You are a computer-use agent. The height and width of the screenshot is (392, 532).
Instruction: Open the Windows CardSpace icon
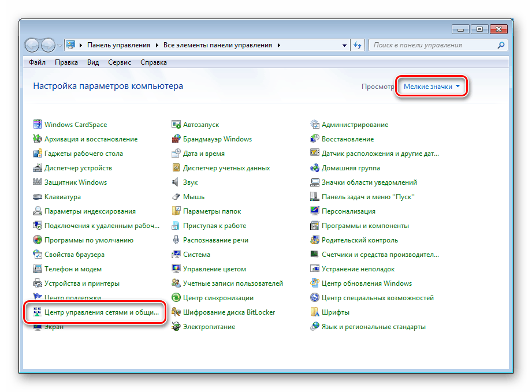point(38,125)
